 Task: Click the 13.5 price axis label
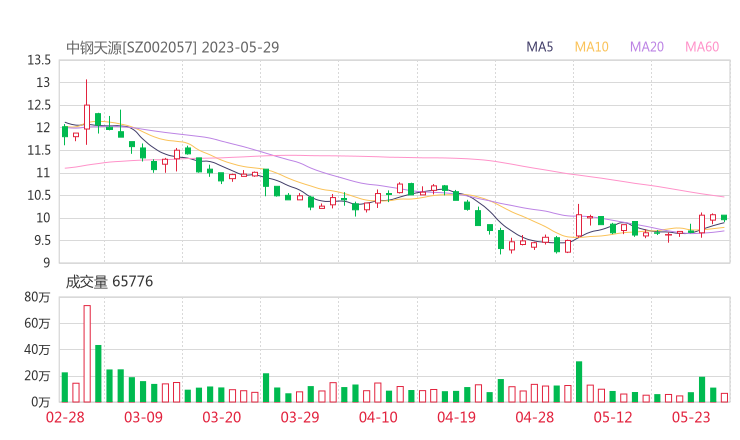(39, 60)
